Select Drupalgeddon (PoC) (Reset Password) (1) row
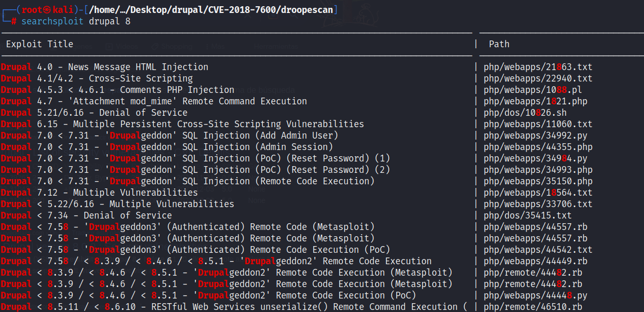Image resolution: width=644 pixels, height=312 pixels. [x=195, y=158]
